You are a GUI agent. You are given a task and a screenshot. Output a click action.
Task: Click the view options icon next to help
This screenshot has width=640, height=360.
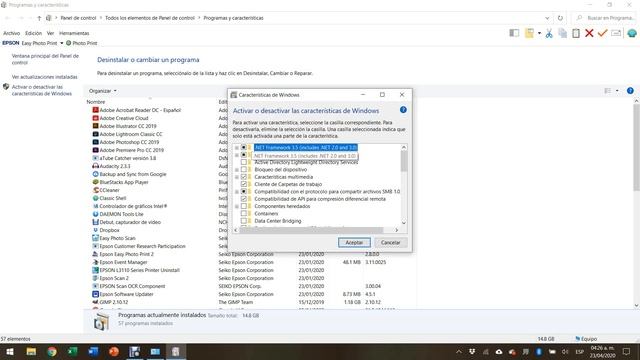[x=608, y=91]
